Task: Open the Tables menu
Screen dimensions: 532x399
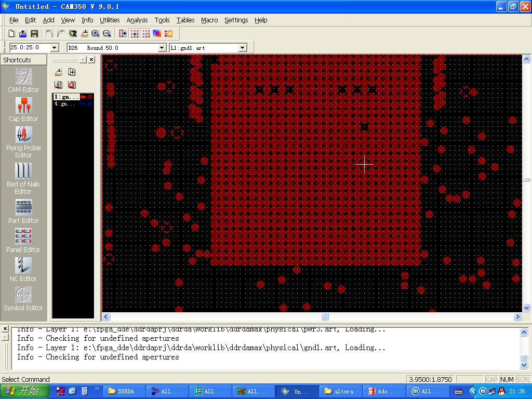Action: click(x=185, y=20)
